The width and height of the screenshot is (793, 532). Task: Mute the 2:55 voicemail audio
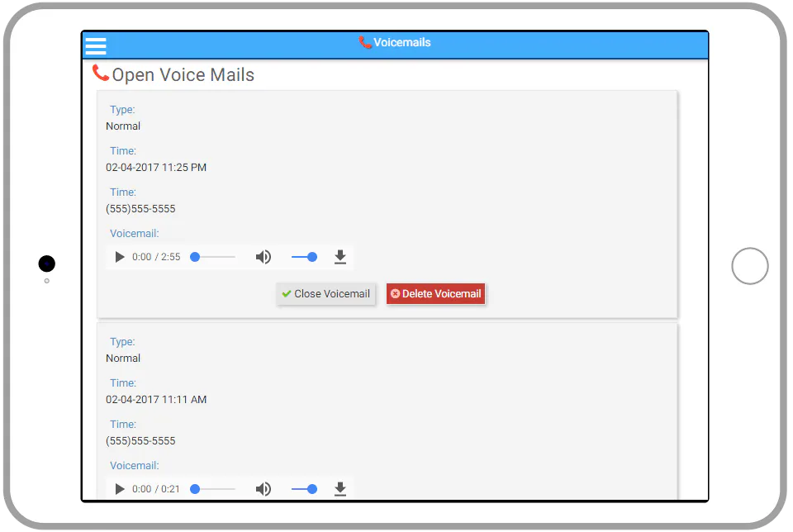[x=263, y=257]
